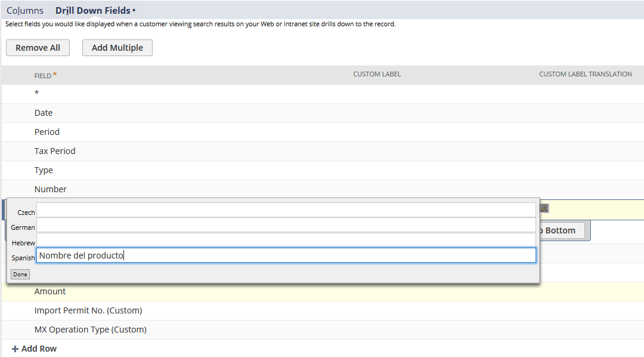Select the Import Permit No. (Custom) row
This screenshot has width=644, height=357.
click(323, 310)
